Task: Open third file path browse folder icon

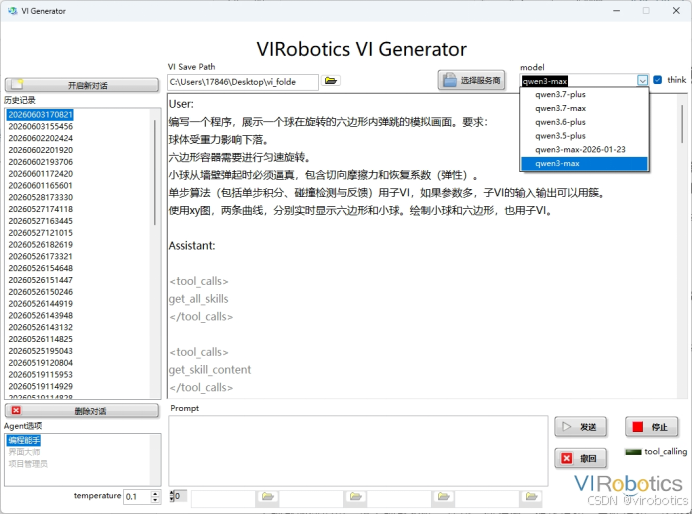Action: pos(443,496)
